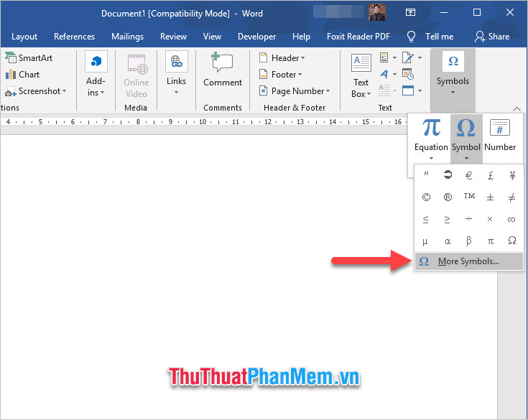Insert the TM trademark symbol
This screenshot has height=420, width=528.
[469, 197]
